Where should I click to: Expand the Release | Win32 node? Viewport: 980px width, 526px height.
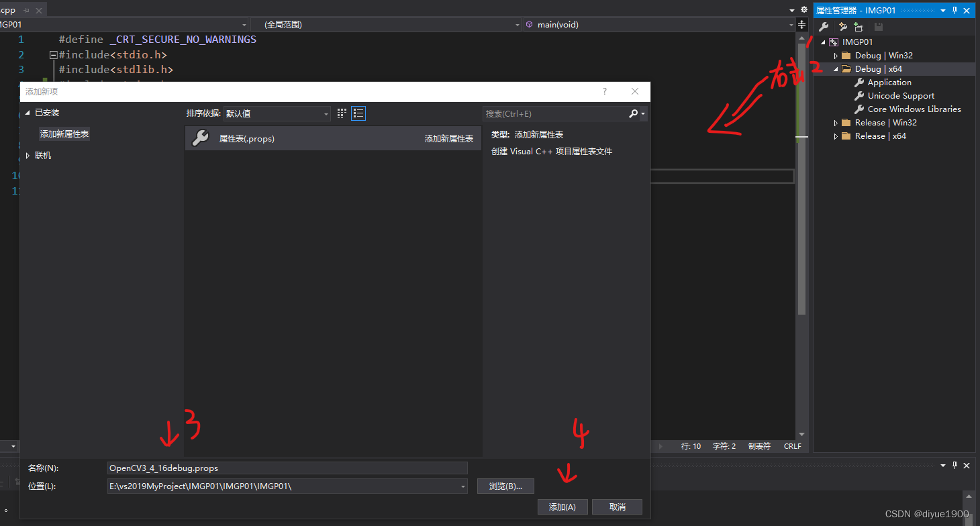(x=836, y=123)
